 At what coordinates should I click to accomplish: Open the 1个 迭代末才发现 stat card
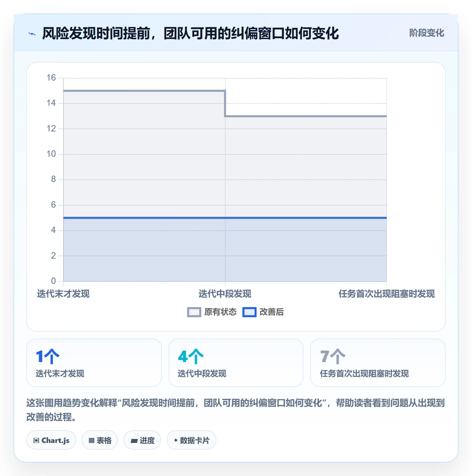click(94, 363)
